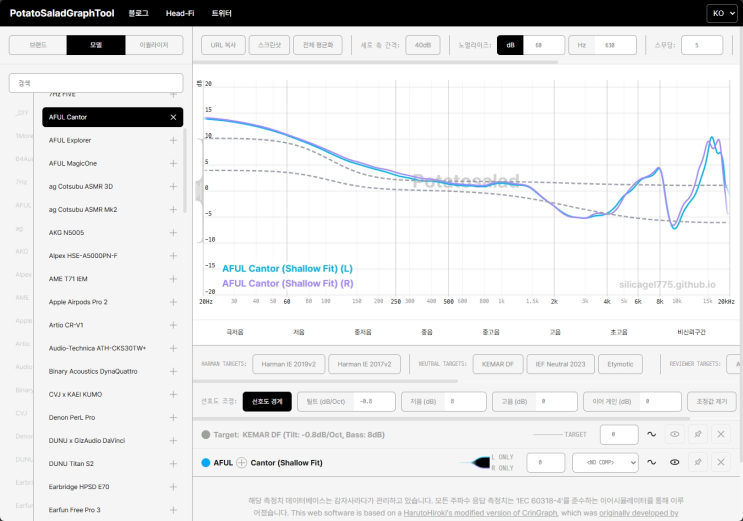Pin the AFUL Cantor measurement
This screenshot has width=743, height=521.
click(698, 462)
